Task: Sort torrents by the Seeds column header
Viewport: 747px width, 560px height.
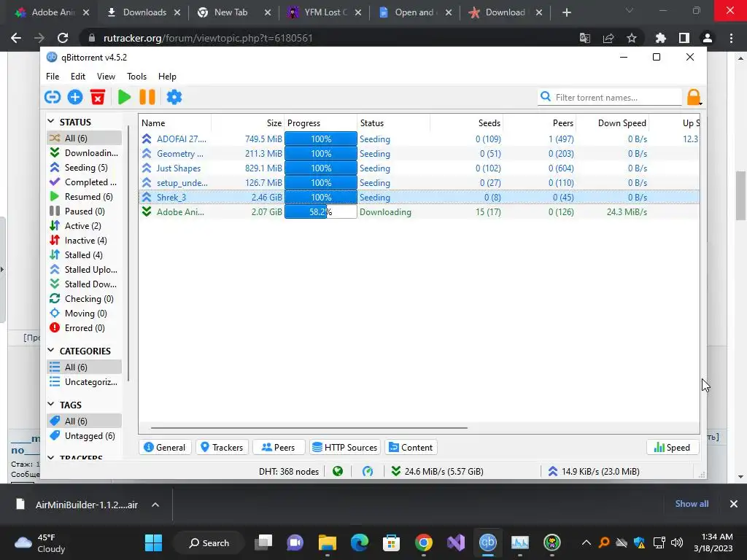Action: pos(466,122)
